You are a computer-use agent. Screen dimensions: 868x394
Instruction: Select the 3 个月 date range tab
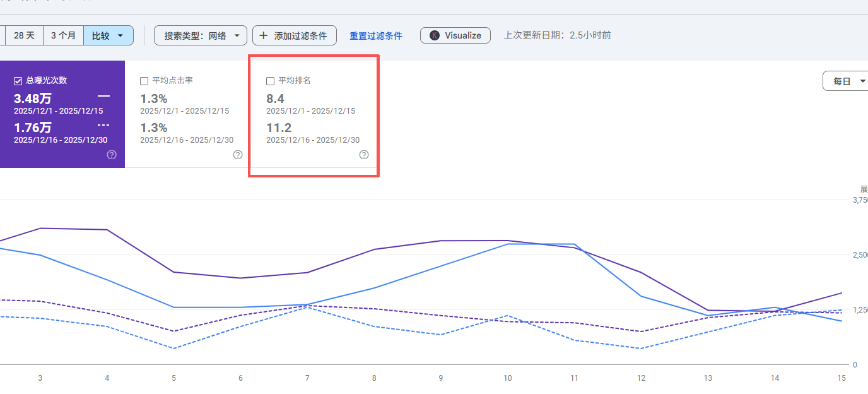point(63,35)
